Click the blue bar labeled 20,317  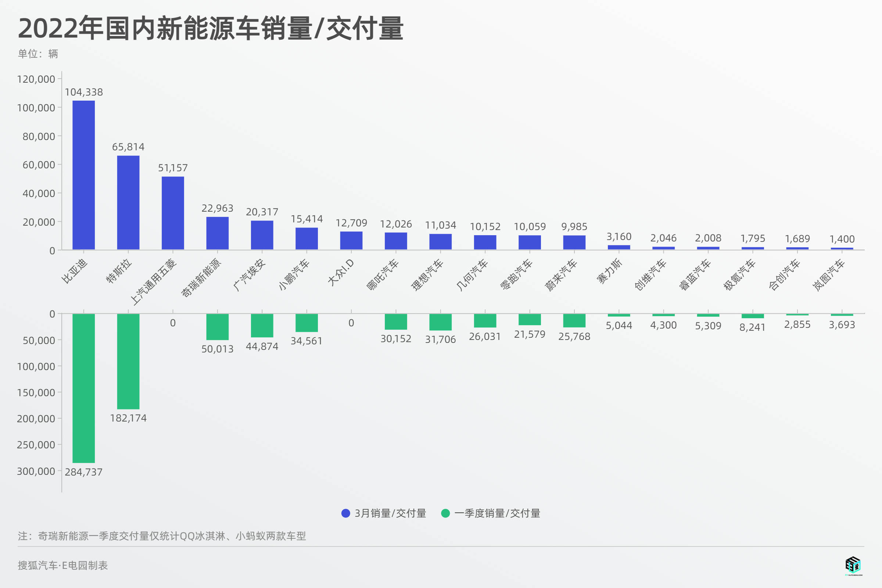[262, 235]
